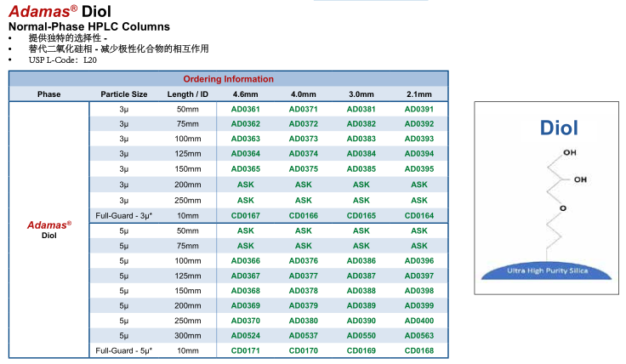The height and width of the screenshot is (364, 626).
Task: Click ASK in 5µ 50mm 2.1mm cell
Action: tap(418, 230)
